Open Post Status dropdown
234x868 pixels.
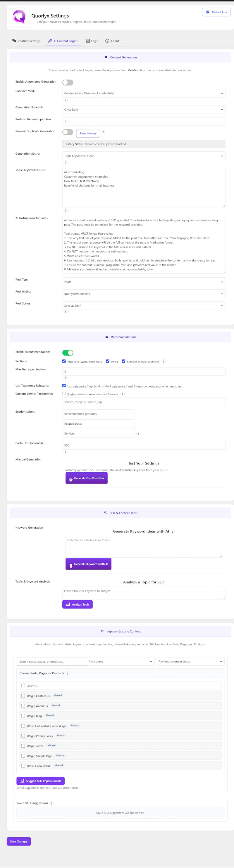[144, 306]
